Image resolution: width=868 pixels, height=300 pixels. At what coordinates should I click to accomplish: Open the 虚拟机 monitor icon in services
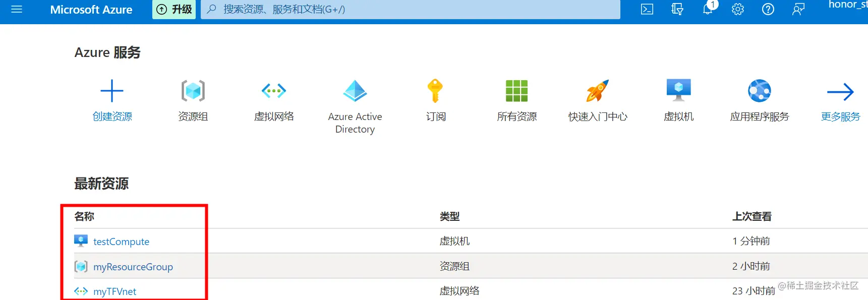[679, 91]
